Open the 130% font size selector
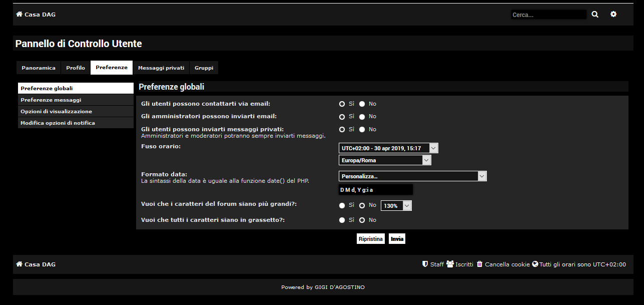Image resolution: width=644 pixels, height=305 pixels. pos(396,205)
